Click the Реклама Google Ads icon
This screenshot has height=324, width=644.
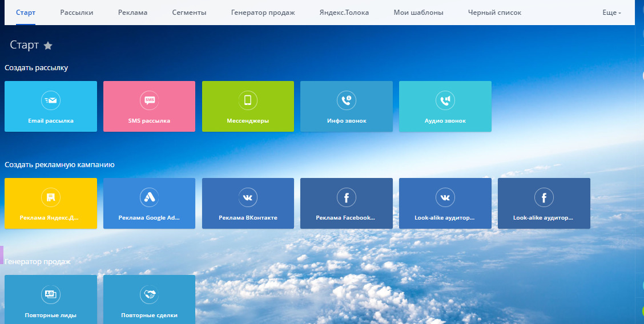coord(150,197)
